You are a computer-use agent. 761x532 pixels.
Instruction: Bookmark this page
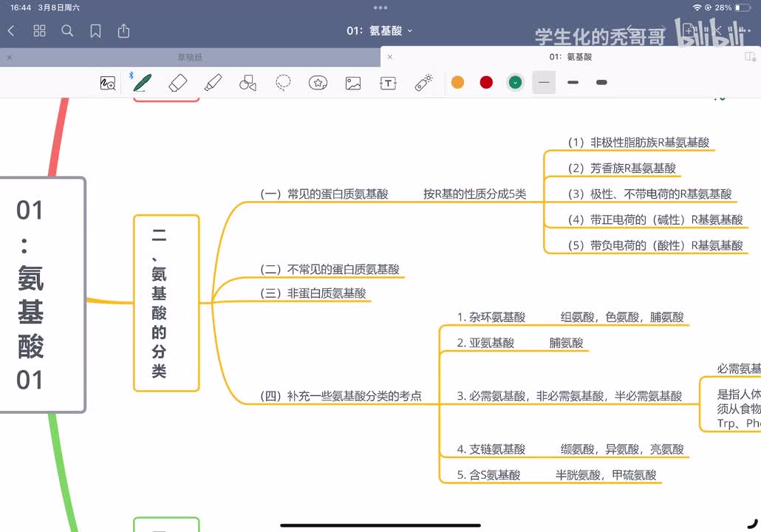click(95, 31)
